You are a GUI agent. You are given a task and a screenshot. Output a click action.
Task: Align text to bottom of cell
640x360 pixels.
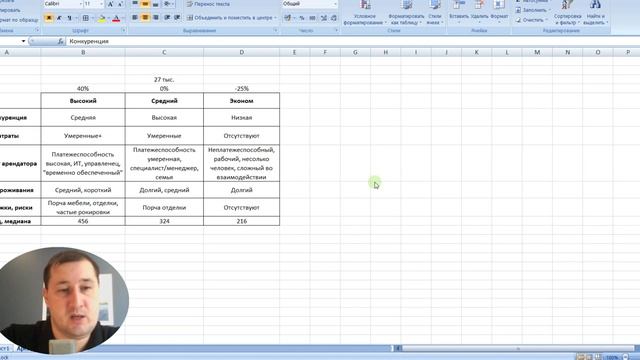point(156,4)
